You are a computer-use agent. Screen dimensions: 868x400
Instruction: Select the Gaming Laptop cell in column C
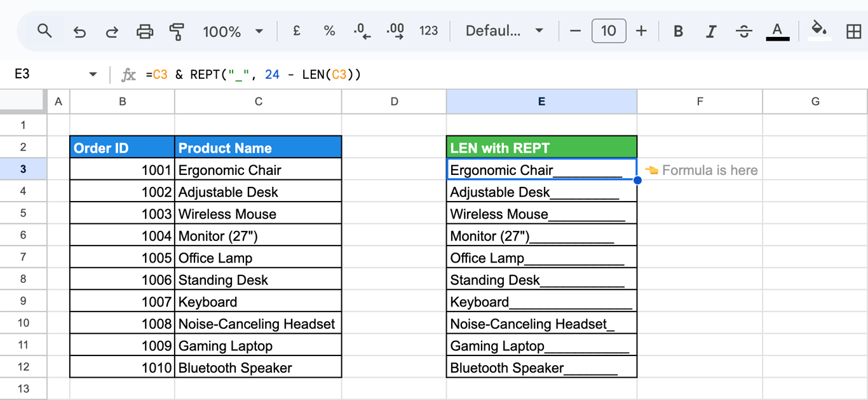258,345
